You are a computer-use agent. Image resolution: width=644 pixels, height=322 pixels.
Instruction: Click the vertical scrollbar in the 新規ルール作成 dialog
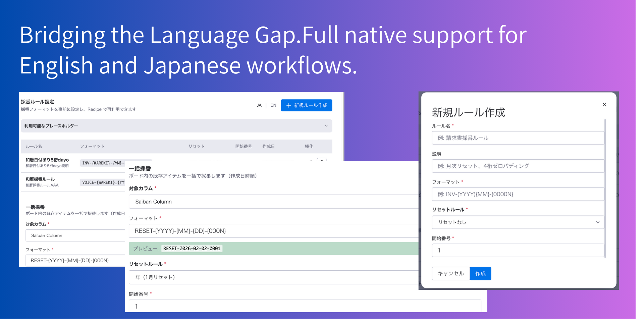click(605, 188)
